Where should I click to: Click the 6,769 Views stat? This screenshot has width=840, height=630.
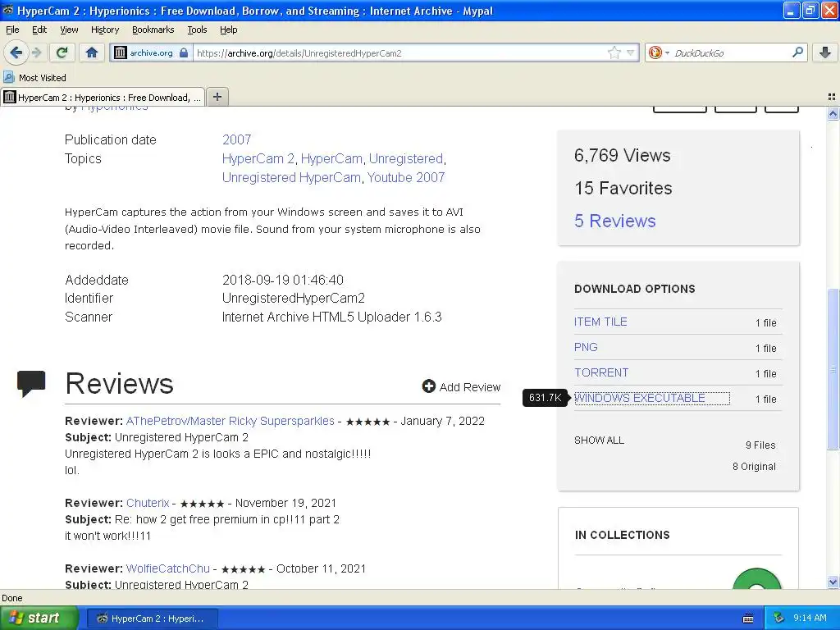622,155
